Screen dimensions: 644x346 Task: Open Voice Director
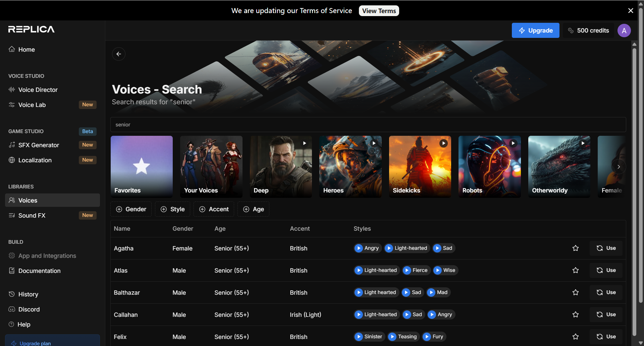pyautogui.click(x=52, y=90)
